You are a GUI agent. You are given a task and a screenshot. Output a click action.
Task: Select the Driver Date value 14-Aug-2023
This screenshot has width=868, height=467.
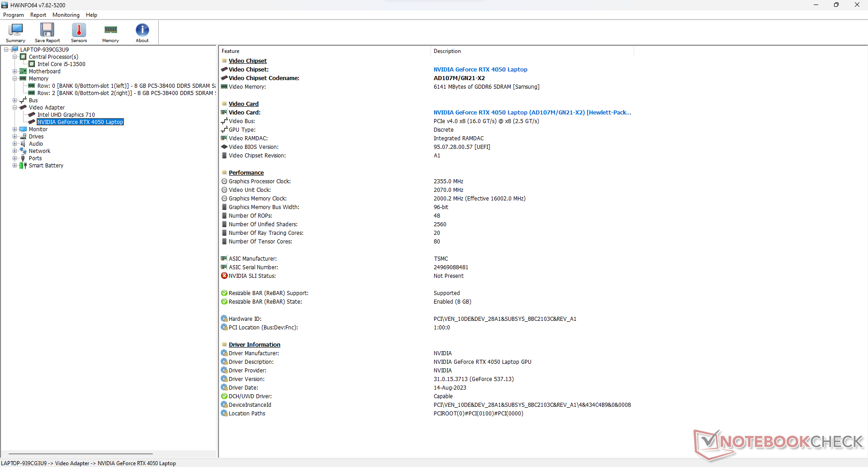click(x=450, y=388)
